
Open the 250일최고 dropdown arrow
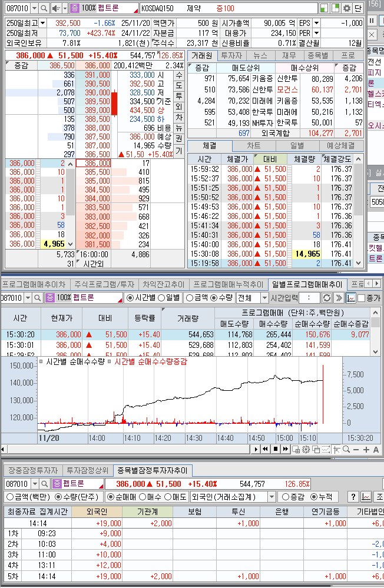point(42,24)
